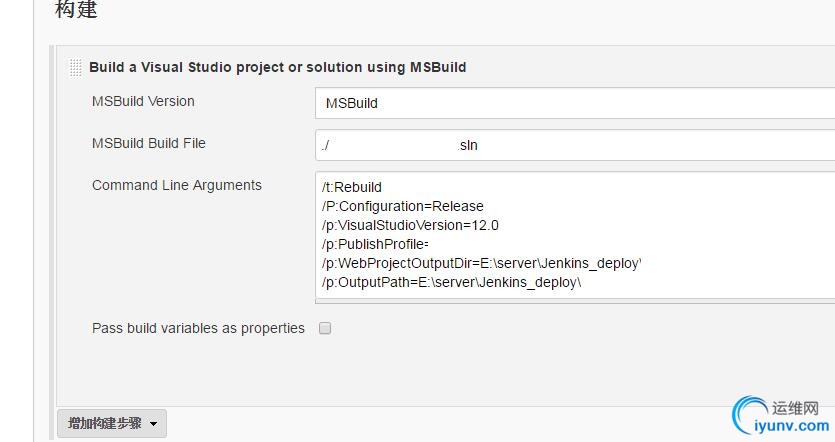The image size is (835, 442).
Task: Grab the MSBuild build step drag handle
Action: (76, 68)
